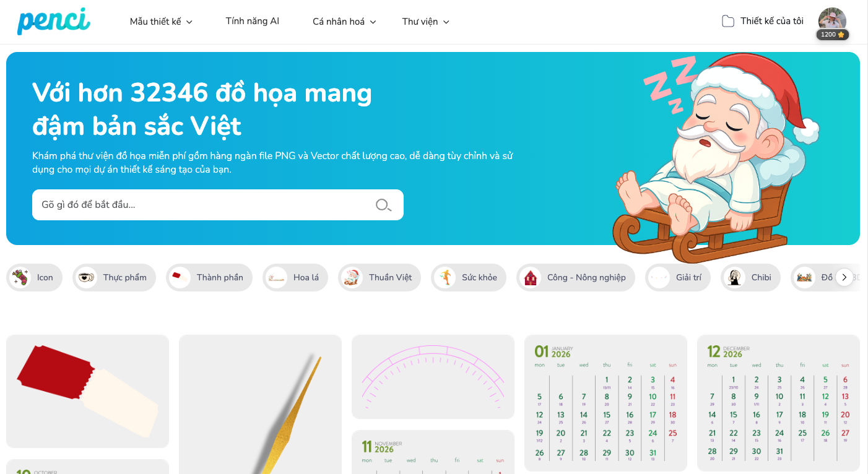Image resolution: width=868 pixels, height=474 pixels.
Task: Open the Thư viện dropdown menu
Action: click(x=425, y=22)
